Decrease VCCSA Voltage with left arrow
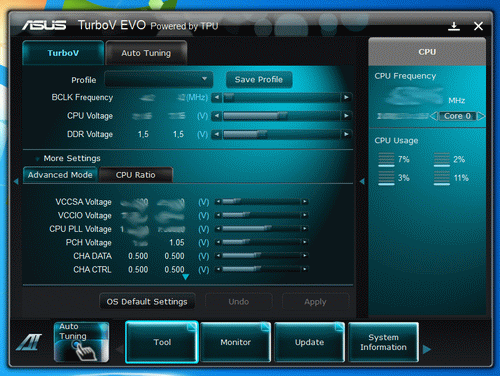Image resolution: width=500 pixels, height=376 pixels. (218, 202)
